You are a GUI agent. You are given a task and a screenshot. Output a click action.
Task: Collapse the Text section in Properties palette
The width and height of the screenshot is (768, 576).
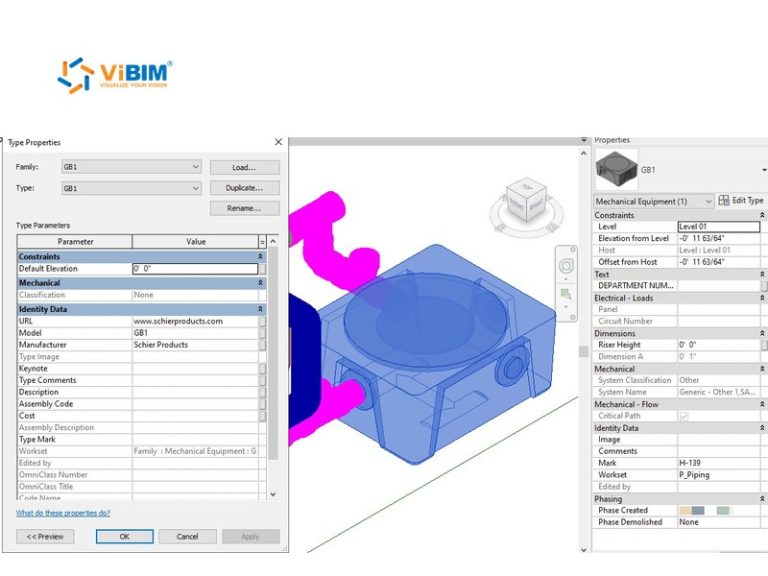762,274
